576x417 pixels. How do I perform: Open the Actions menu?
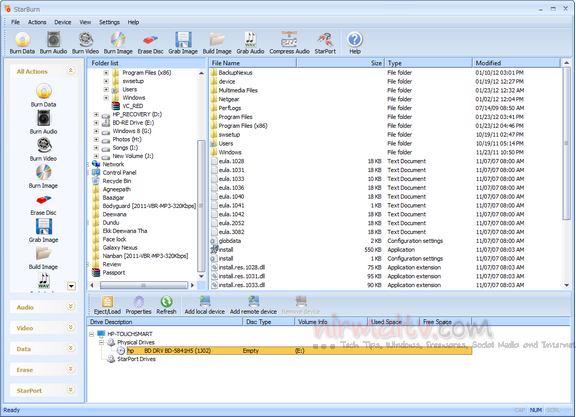click(37, 22)
